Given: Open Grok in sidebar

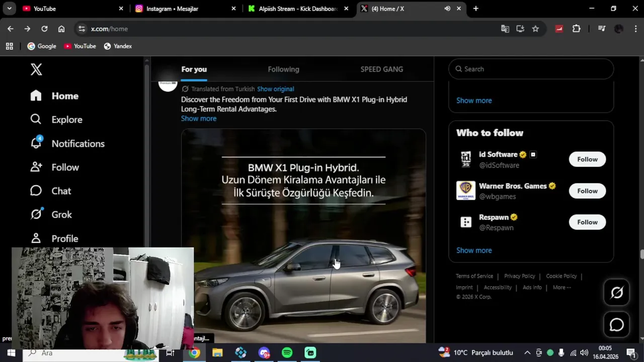Looking at the screenshot, I should [x=51, y=215].
